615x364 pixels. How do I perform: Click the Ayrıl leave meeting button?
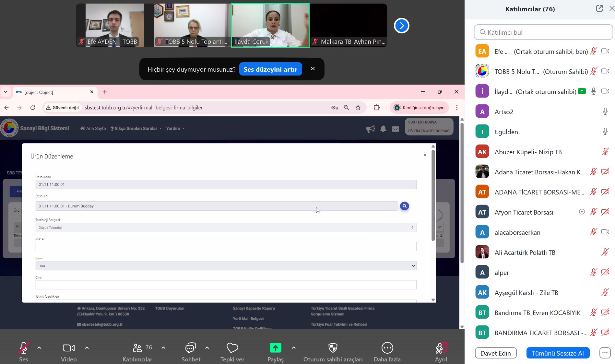click(x=441, y=352)
